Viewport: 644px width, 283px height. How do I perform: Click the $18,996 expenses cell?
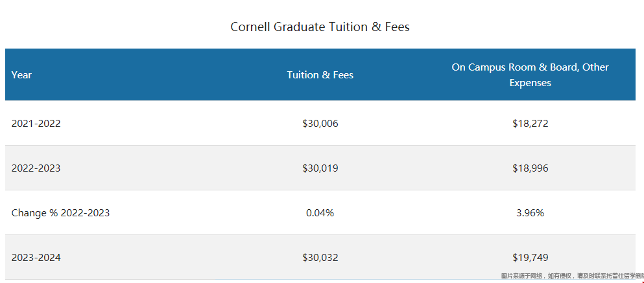(x=531, y=168)
